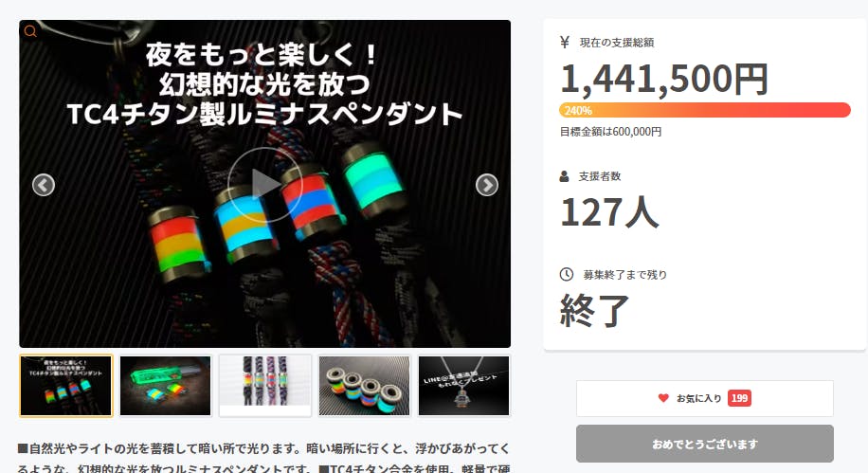Click the product description text below thumbnails

coord(264,459)
